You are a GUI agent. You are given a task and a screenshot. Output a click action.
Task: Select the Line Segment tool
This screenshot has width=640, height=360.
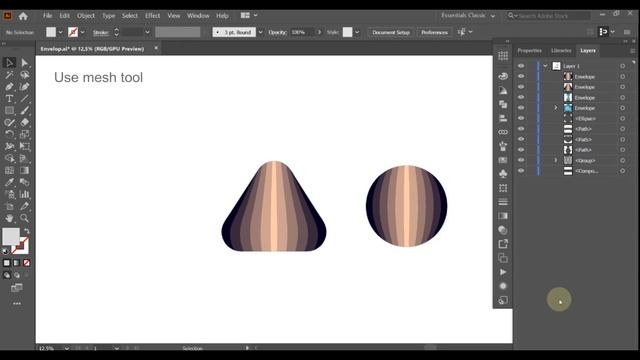tap(24, 98)
